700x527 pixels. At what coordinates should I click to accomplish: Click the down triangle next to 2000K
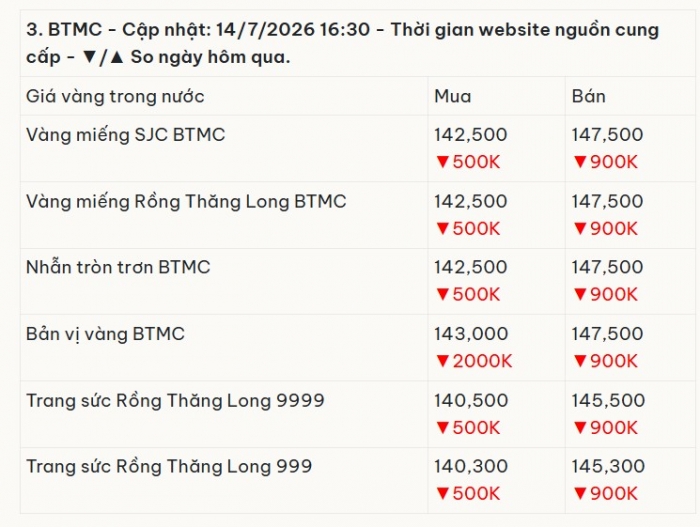[x=442, y=361]
